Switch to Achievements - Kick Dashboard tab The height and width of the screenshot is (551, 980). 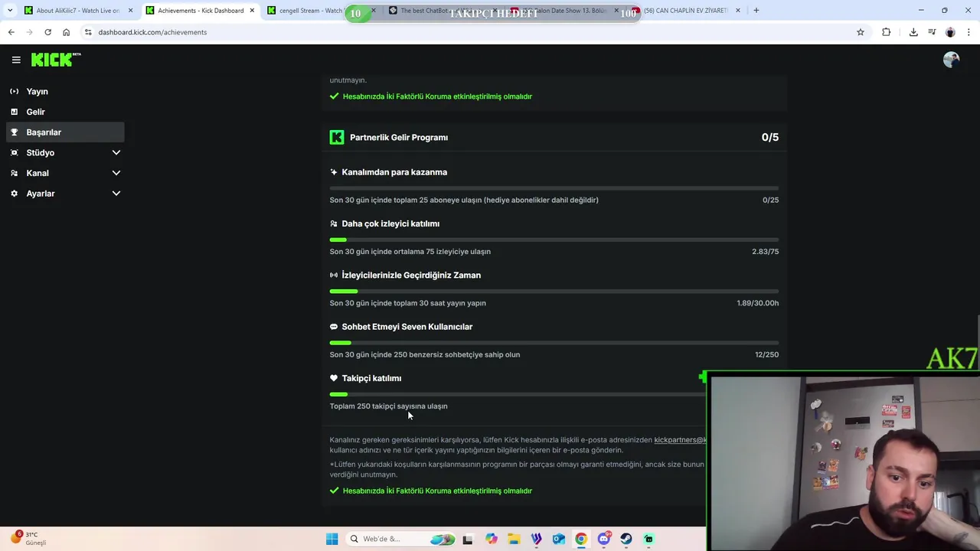pos(201,11)
